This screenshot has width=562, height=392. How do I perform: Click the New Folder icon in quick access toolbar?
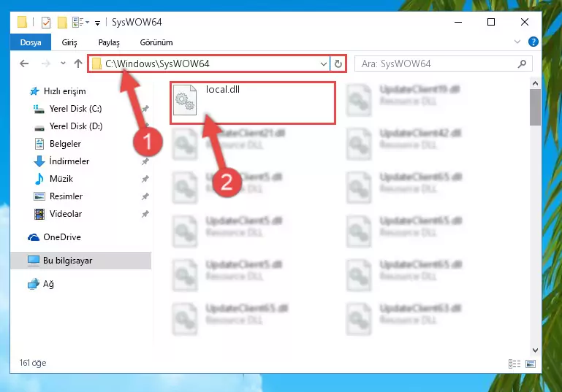tap(62, 23)
